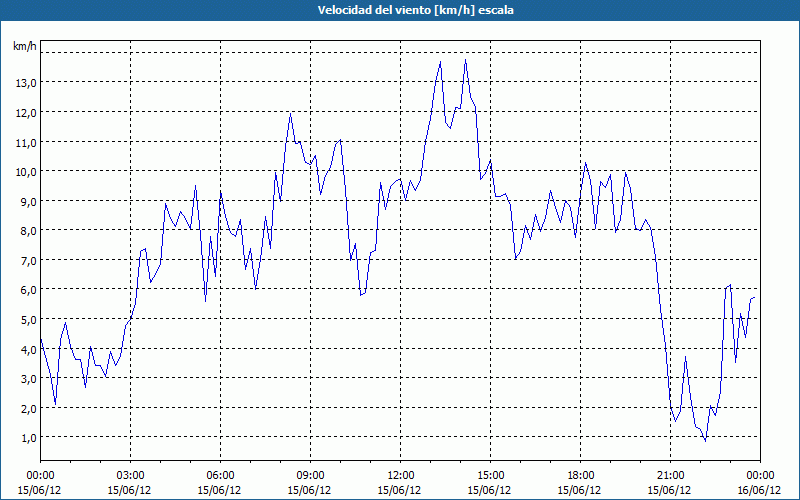Click the 1,0 y-axis value
This screenshot has width=800, height=500.
point(28,438)
